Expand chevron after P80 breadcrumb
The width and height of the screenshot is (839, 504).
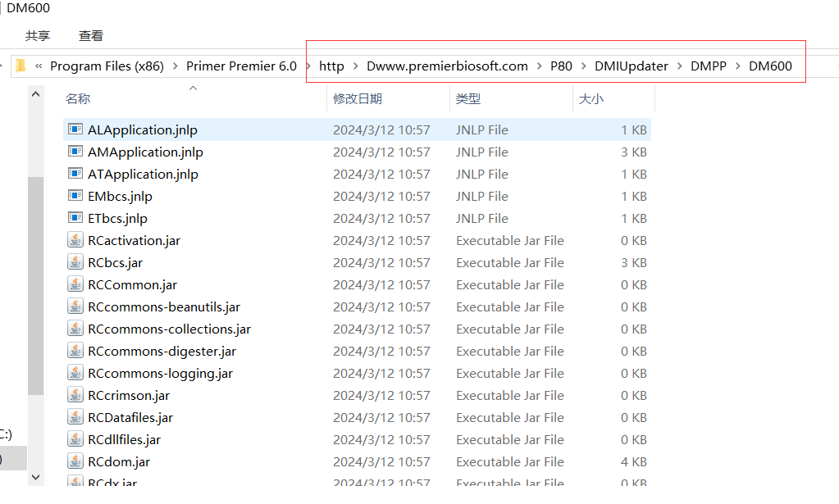[583, 66]
